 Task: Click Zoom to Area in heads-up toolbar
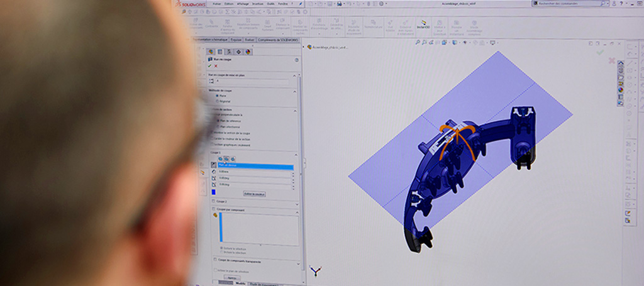point(425,42)
